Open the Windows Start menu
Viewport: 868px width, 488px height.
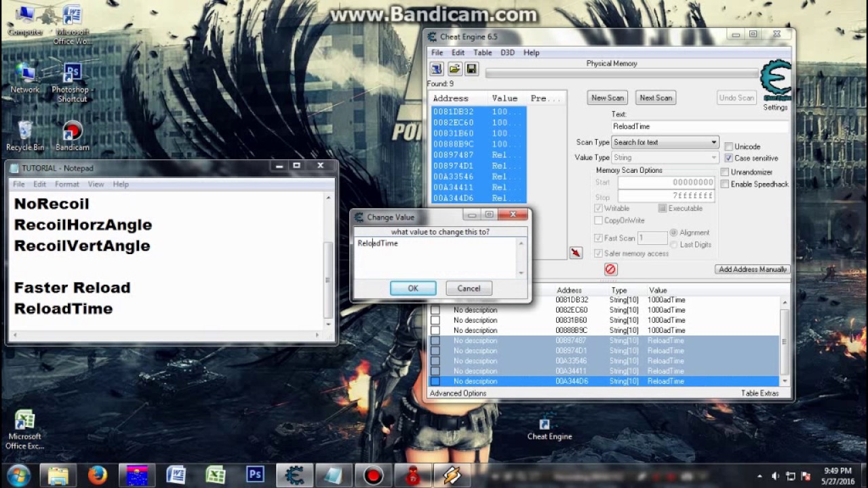(x=18, y=475)
